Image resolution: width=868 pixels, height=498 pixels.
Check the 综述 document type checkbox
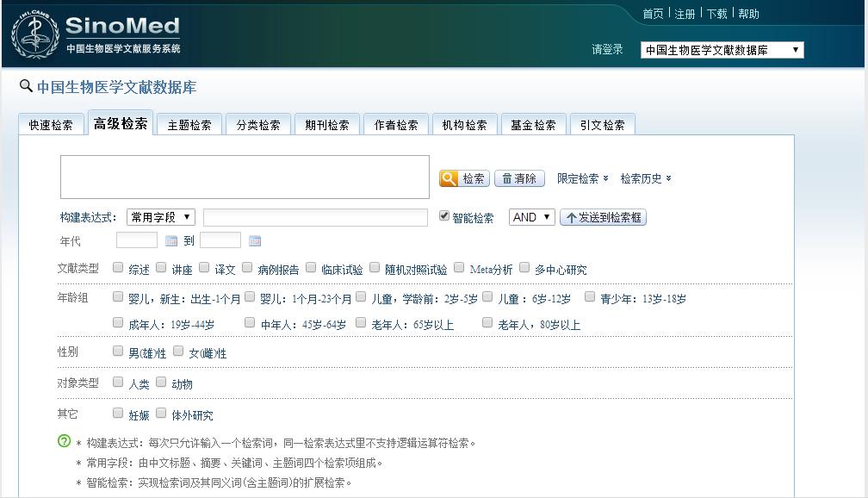point(118,268)
